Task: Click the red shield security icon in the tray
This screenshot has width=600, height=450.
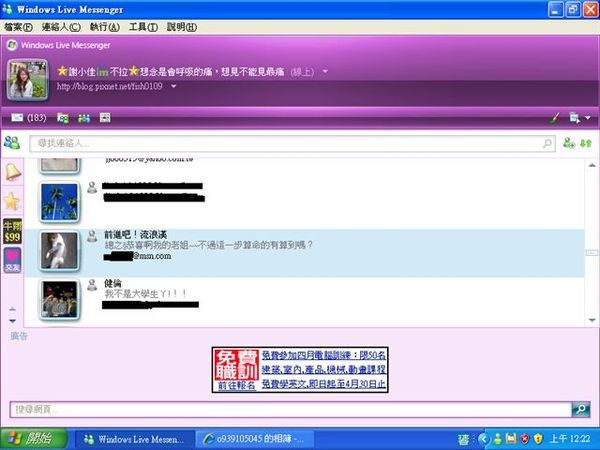Action: pyautogui.click(x=525, y=439)
